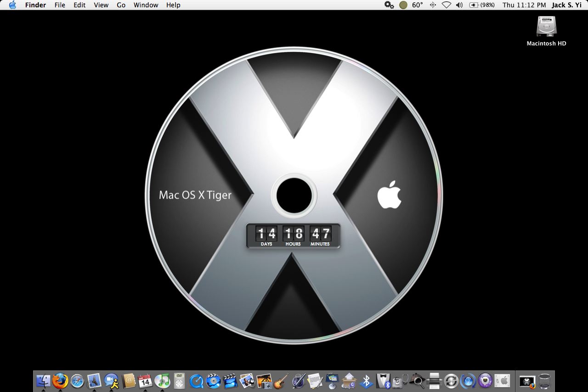Open the volume menu bar control
Screen dimensions: 588x392
(x=459, y=5)
